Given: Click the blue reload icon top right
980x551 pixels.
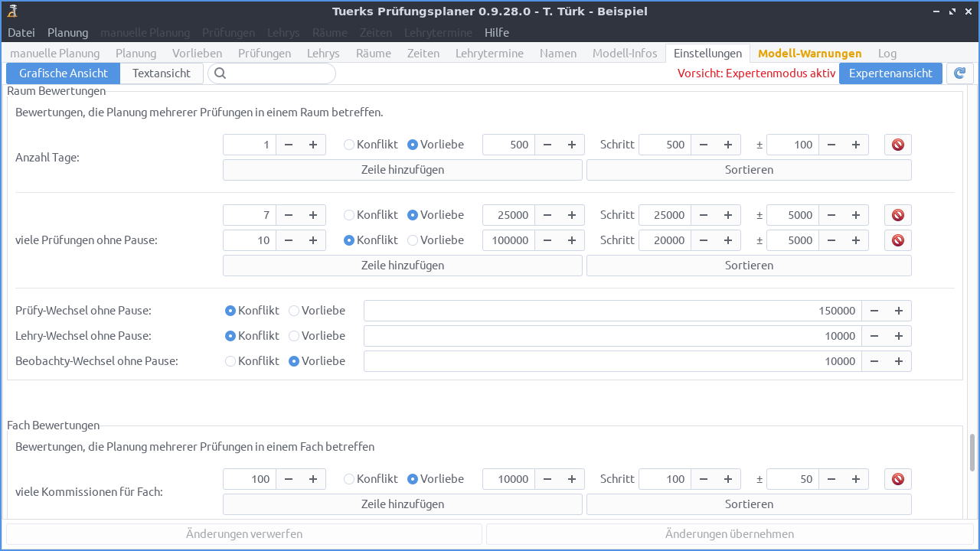Looking at the screenshot, I should click(959, 73).
